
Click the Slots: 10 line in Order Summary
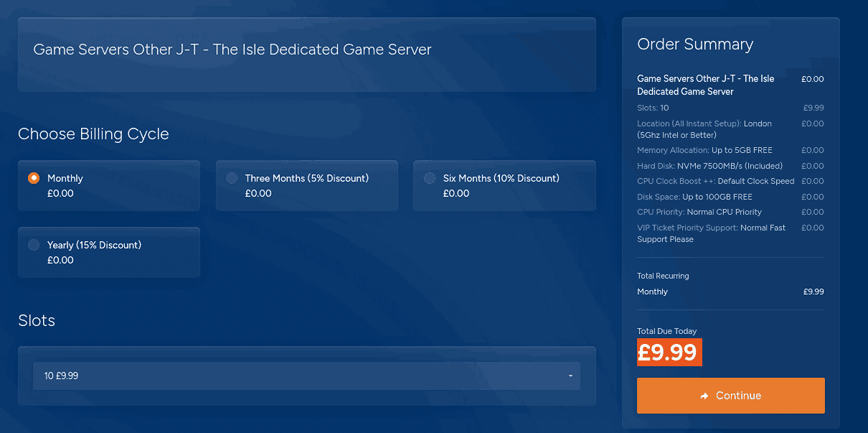click(653, 108)
